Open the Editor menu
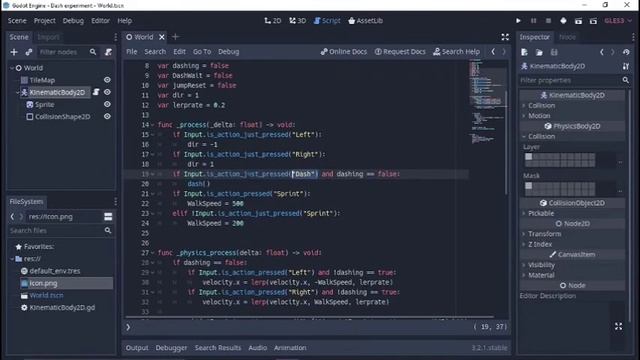Image resolution: width=640 pixels, height=360 pixels. click(x=100, y=20)
